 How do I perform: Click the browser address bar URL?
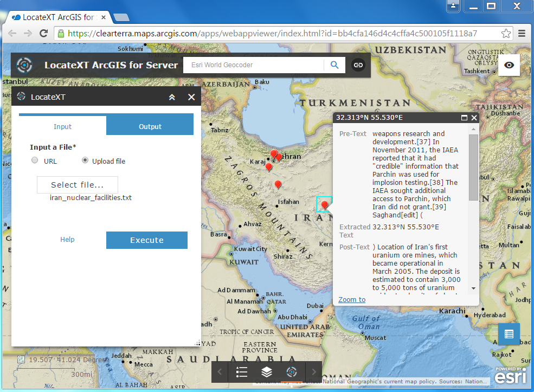(x=272, y=34)
